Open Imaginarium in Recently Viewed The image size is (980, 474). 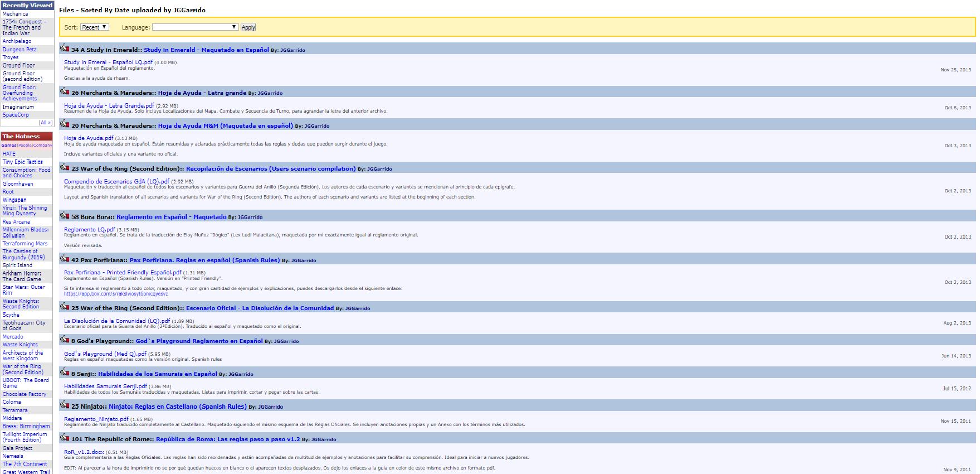(x=18, y=107)
